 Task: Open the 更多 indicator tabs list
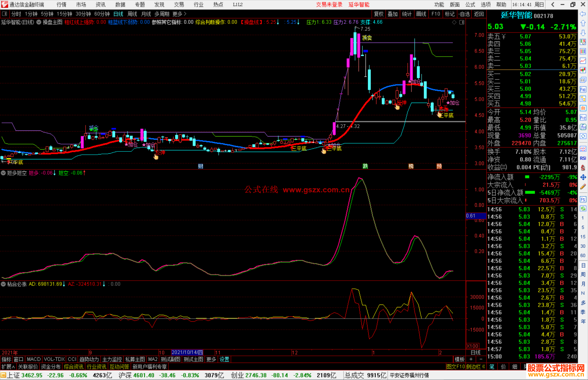coord(211,359)
